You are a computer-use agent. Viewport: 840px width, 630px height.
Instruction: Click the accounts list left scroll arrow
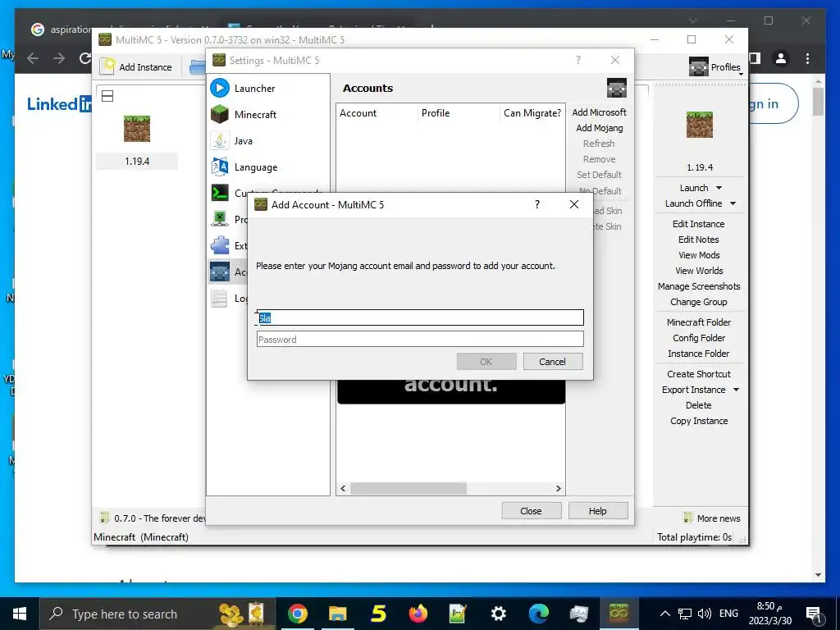click(344, 488)
